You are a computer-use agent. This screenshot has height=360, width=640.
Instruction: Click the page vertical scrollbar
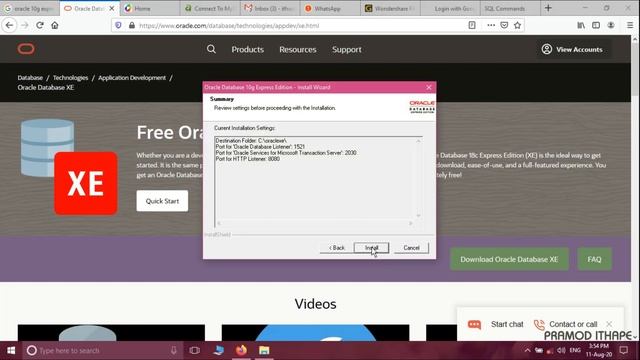pyautogui.click(x=635, y=188)
